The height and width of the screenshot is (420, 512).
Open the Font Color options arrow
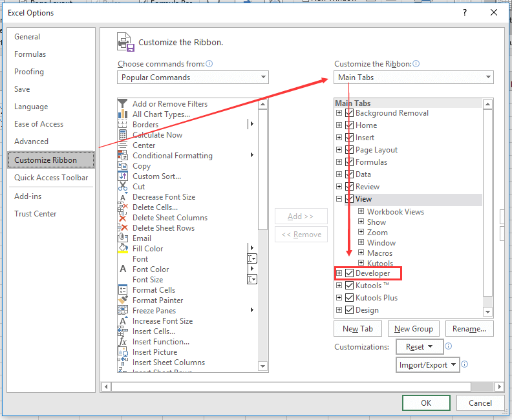pos(252,269)
